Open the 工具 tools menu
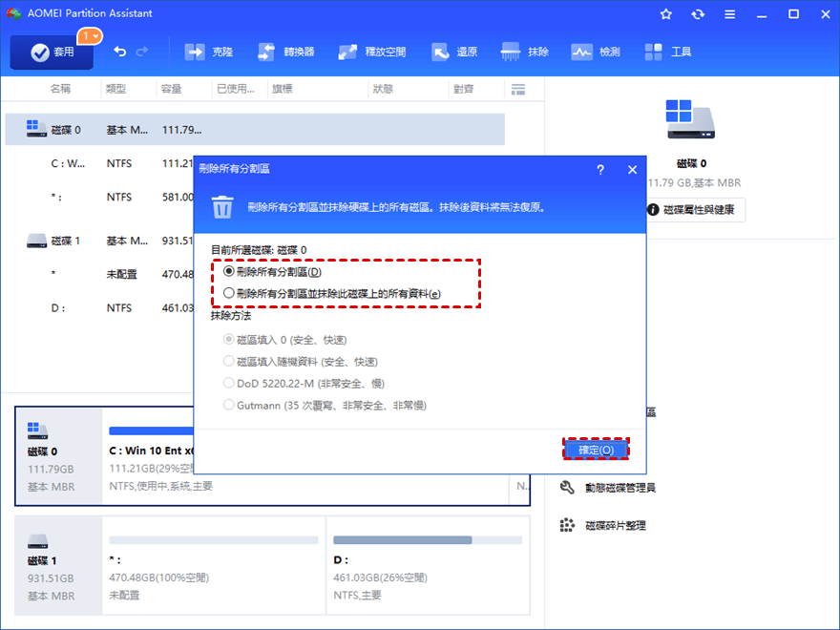The image size is (840, 630). [x=667, y=52]
